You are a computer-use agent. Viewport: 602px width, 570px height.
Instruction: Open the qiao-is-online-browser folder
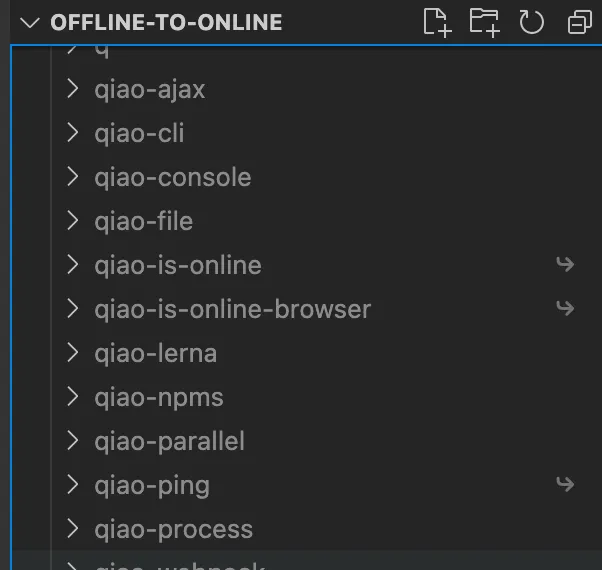(232, 309)
